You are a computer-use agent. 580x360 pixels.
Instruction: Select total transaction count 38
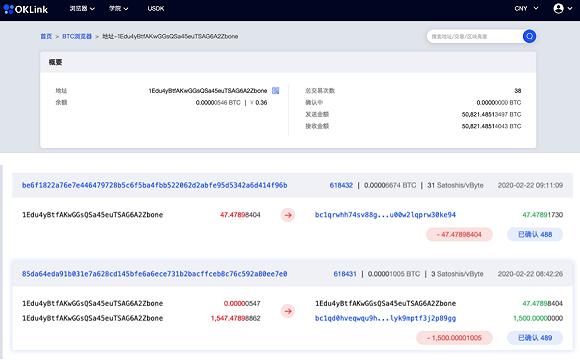tap(517, 91)
